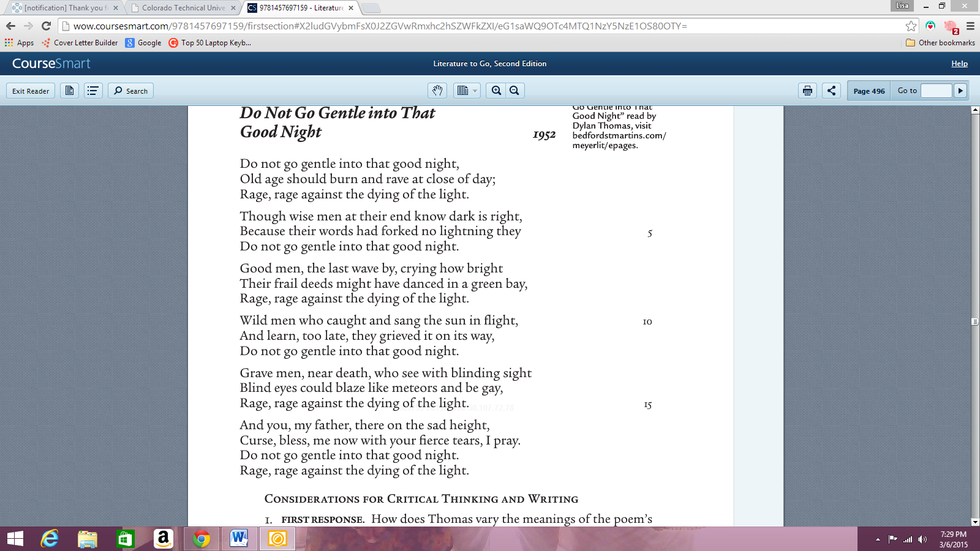Click the page scrollbar down arrow

pyautogui.click(x=974, y=522)
